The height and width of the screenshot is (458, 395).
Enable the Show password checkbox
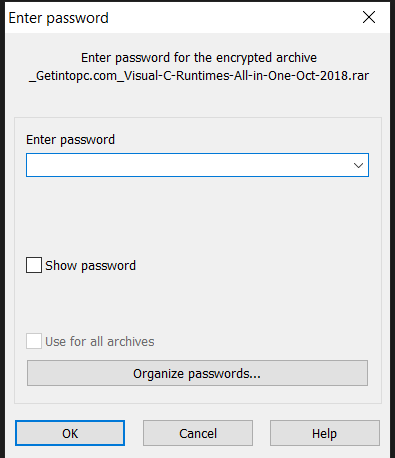[x=34, y=265]
